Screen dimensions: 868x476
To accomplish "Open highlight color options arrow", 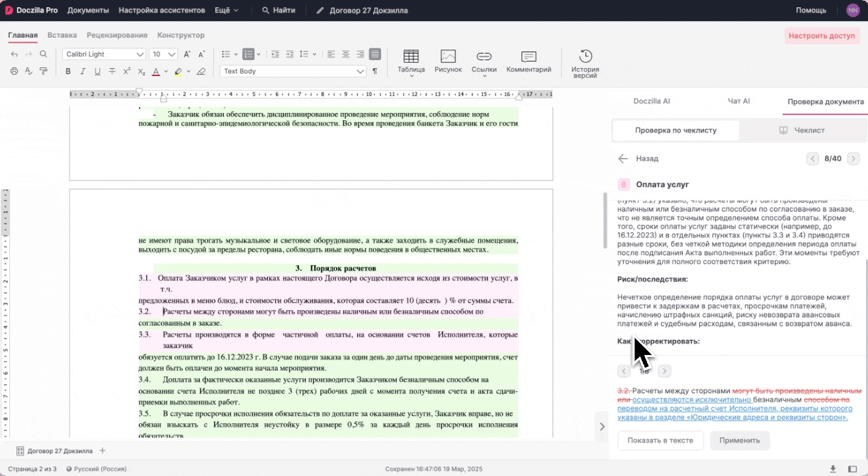I will [x=189, y=71].
